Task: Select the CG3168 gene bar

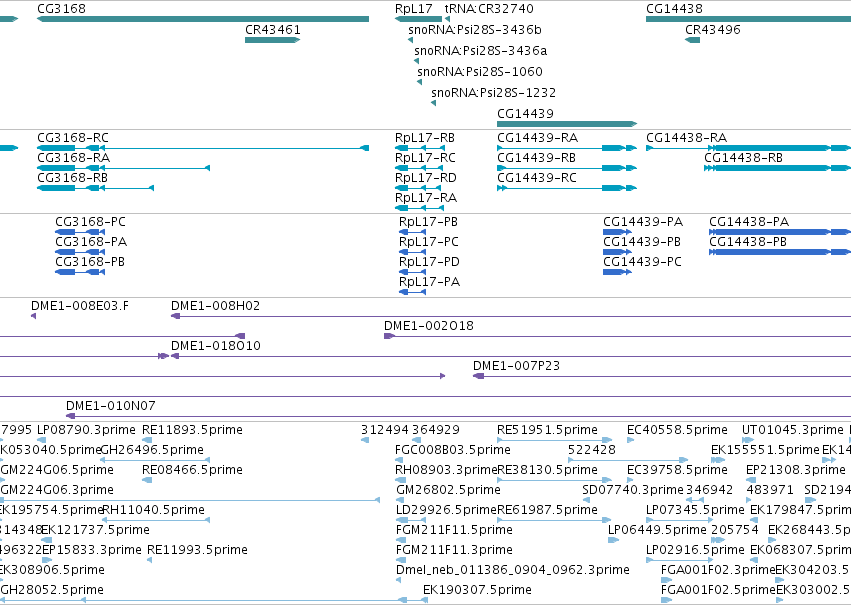Action: pyautogui.click(x=203, y=19)
